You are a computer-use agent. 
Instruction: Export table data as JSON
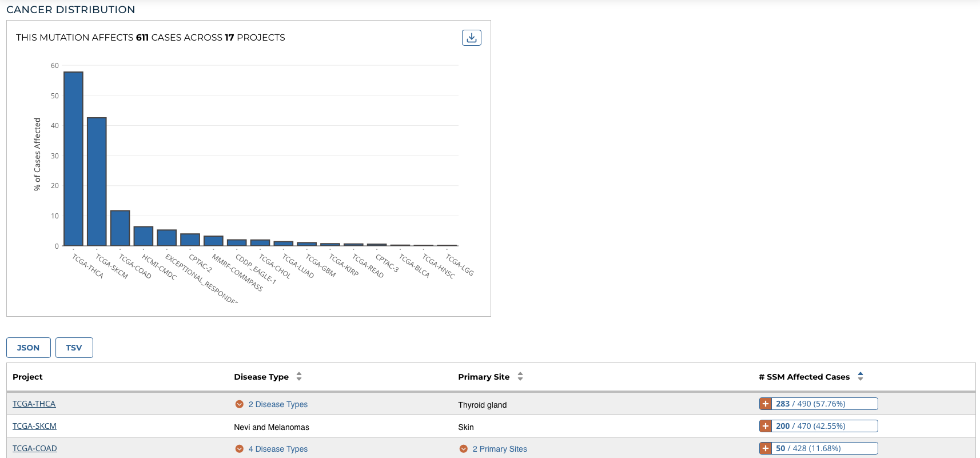pyautogui.click(x=29, y=348)
